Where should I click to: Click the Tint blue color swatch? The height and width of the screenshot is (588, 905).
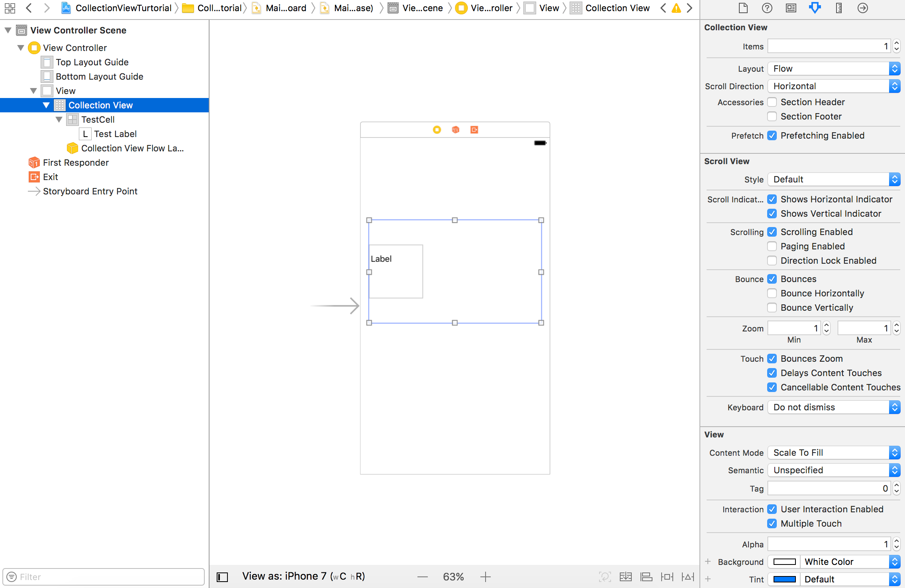(784, 580)
